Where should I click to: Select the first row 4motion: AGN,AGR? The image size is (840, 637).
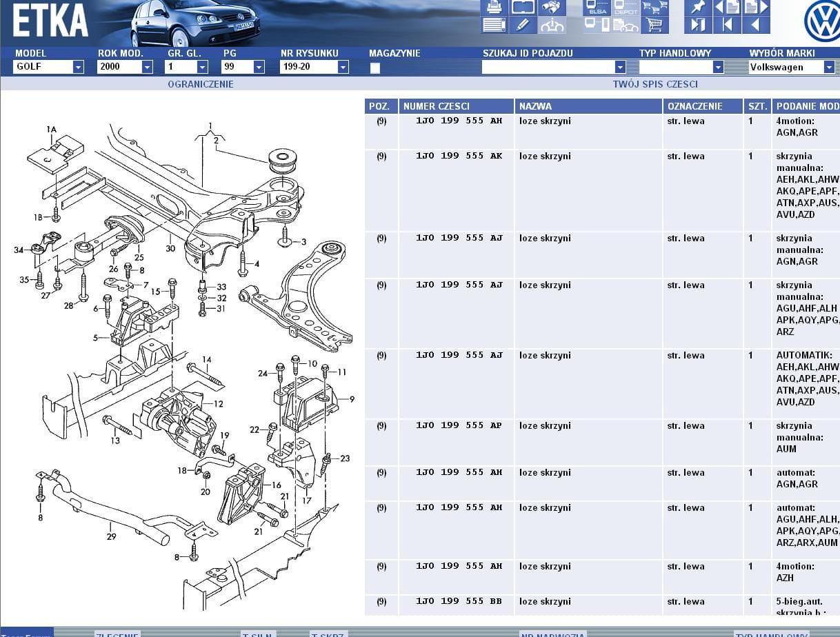pos(602,132)
